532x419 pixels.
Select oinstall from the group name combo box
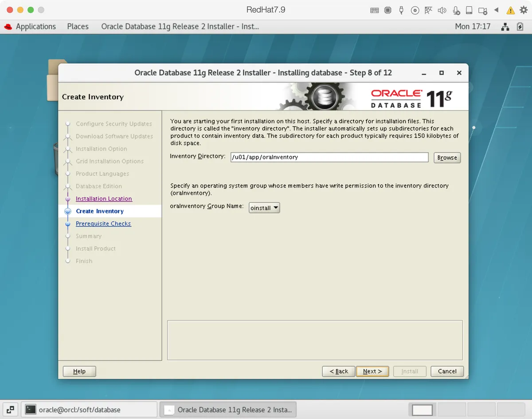264,207
